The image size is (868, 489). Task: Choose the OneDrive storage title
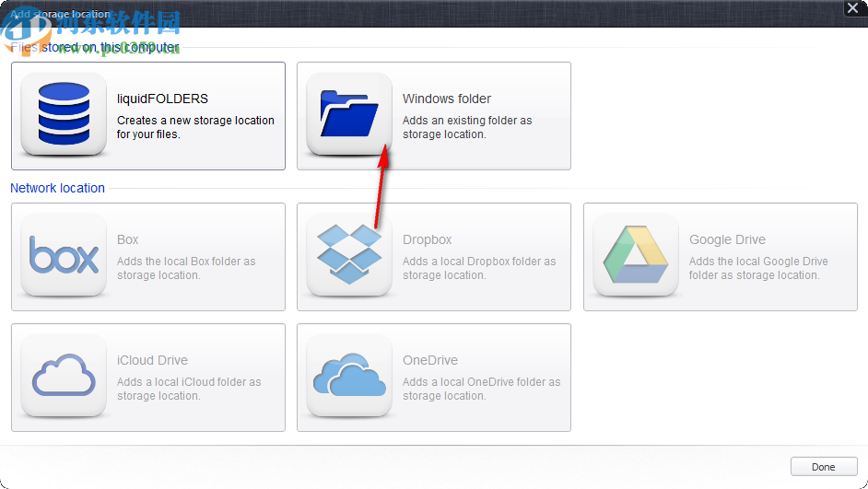coord(430,360)
